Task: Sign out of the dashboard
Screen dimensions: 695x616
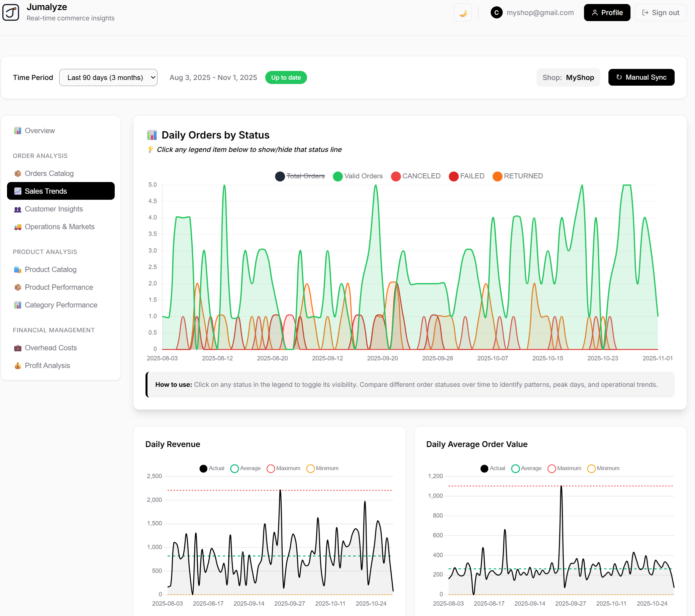Action: (x=660, y=12)
